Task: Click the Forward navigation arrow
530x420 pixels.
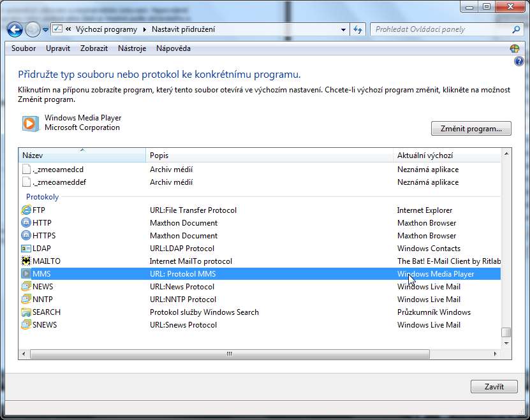Action: point(33,30)
